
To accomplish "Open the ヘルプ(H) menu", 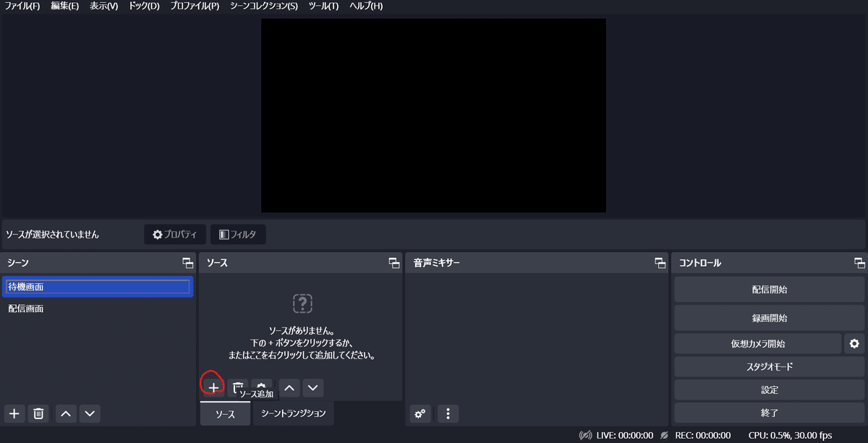I will coord(366,6).
